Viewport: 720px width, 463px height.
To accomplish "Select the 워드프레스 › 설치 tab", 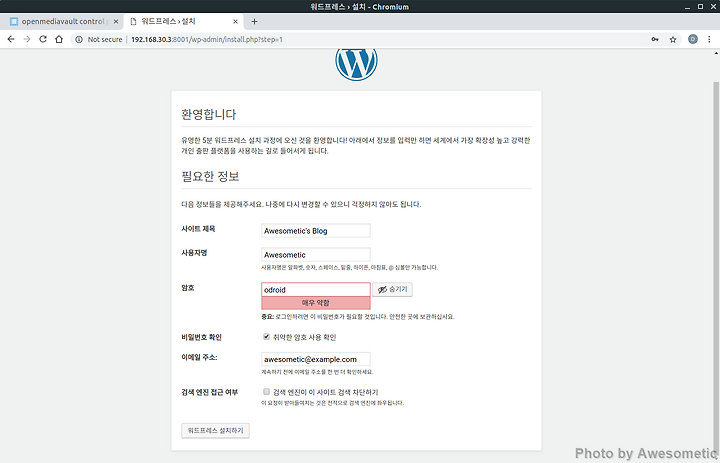I will tap(184, 22).
